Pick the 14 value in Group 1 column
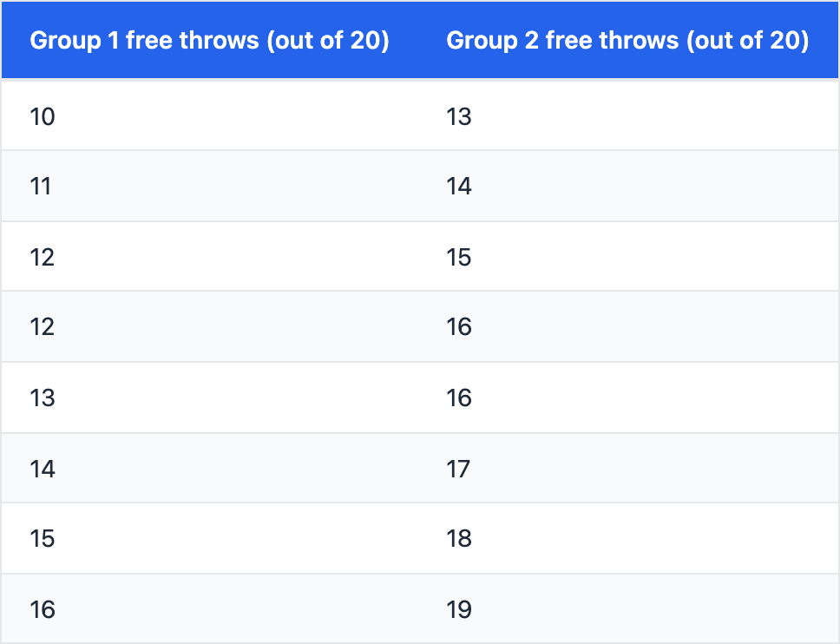Image resolution: width=840 pixels, height=644 pixels. coord(43,469)
